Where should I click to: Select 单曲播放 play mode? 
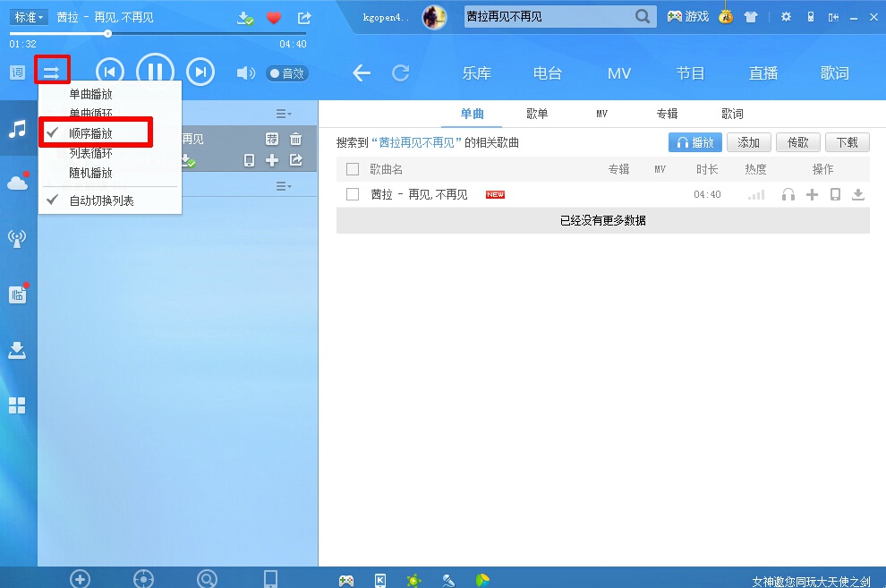[x=90, y=94]
